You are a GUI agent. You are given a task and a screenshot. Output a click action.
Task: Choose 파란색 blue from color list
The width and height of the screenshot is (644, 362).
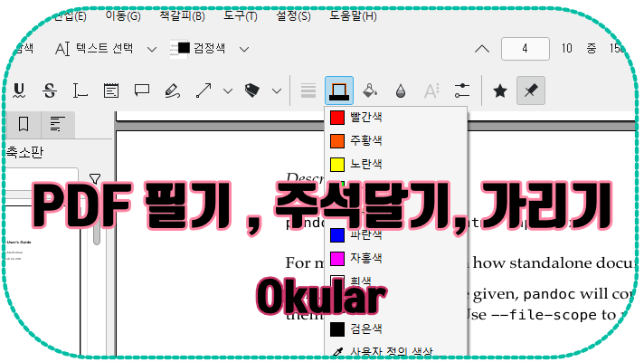tap(395, 235)
